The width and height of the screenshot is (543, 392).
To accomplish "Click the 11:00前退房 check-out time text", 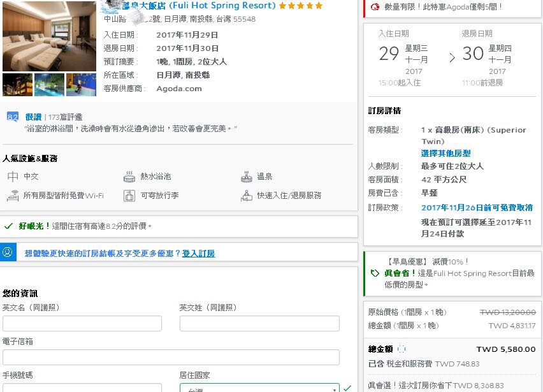I will 482,83.
